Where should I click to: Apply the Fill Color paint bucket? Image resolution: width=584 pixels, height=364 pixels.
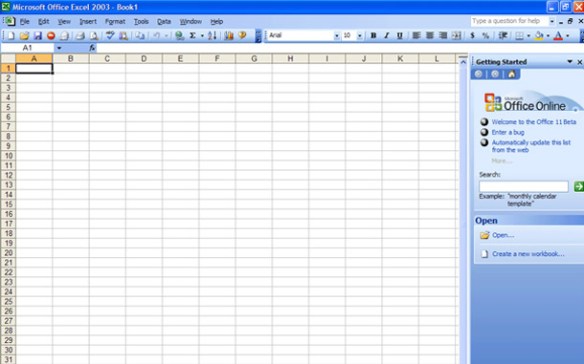click(x=539, y=35)
